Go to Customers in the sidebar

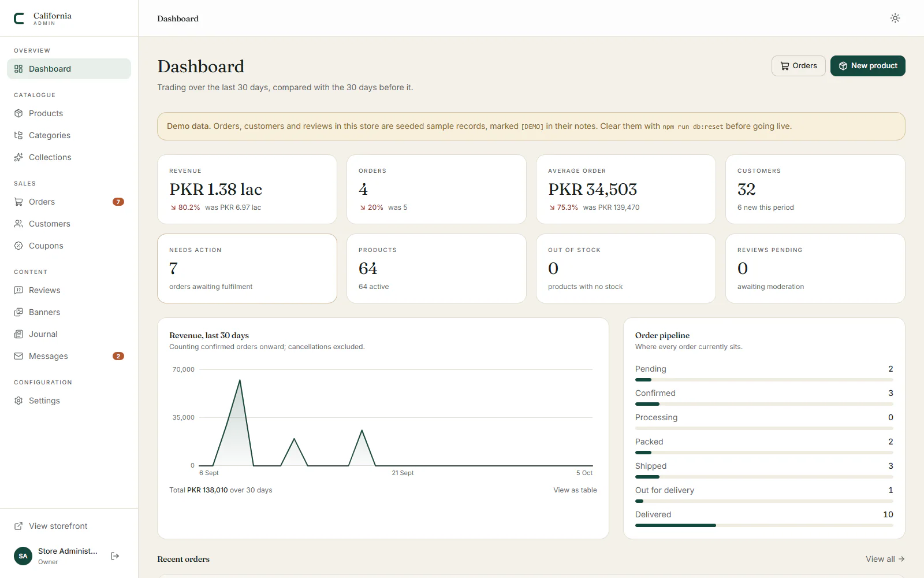coord(69,224)
